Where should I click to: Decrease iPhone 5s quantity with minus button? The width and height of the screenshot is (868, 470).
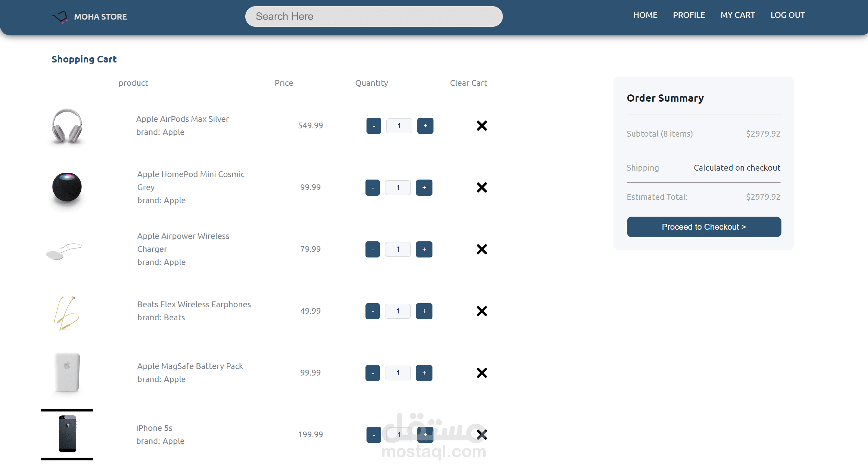tap(374, 435)
